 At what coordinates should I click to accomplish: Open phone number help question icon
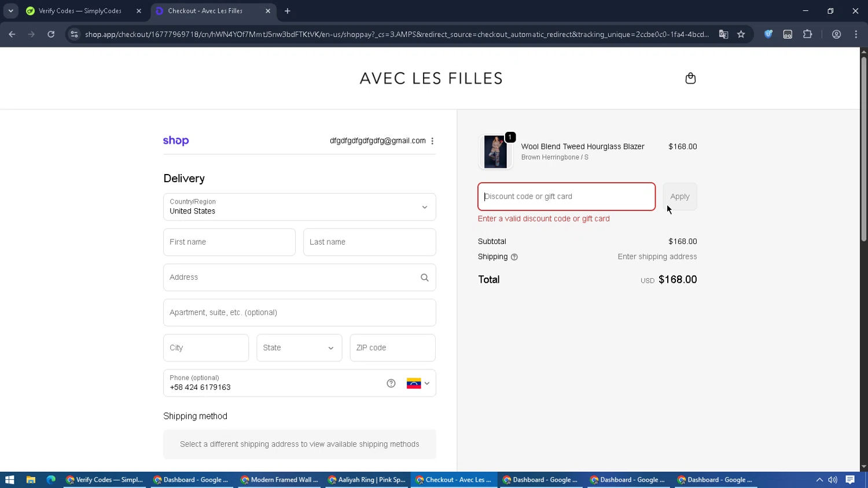click(391, 383)
